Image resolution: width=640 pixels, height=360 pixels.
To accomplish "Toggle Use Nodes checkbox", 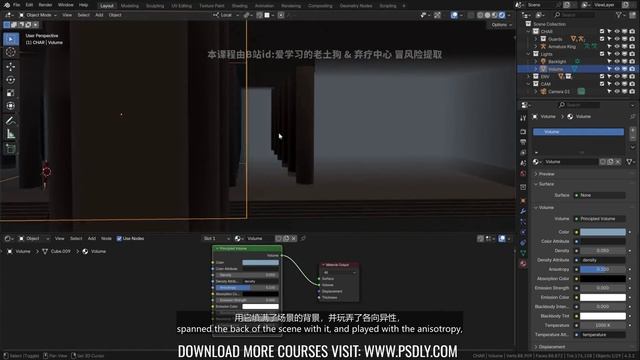I will pos(119,238).
